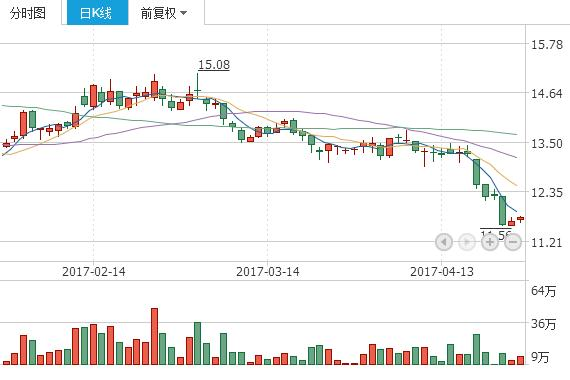The width and height of the screenshot is (570, 380).
Task: Select the 日K线 tab
Action: (97, 12)
